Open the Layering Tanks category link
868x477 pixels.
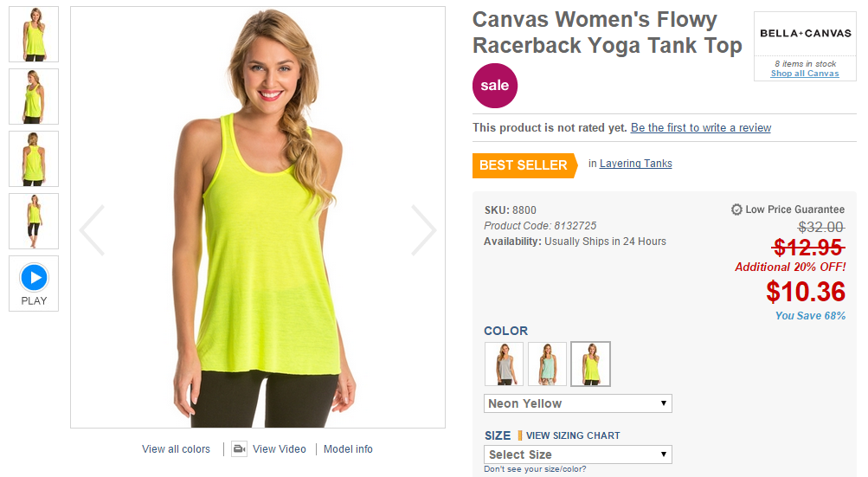635,164
